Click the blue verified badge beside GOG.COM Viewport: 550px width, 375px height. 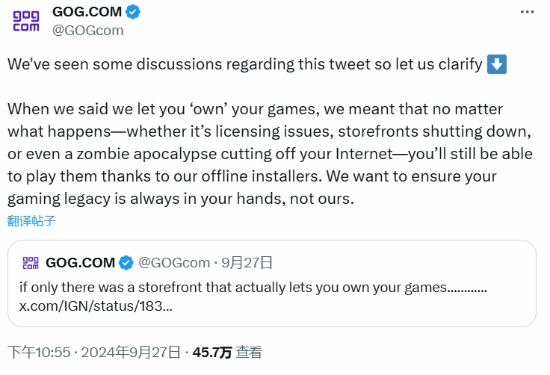[x=133, y=12]
